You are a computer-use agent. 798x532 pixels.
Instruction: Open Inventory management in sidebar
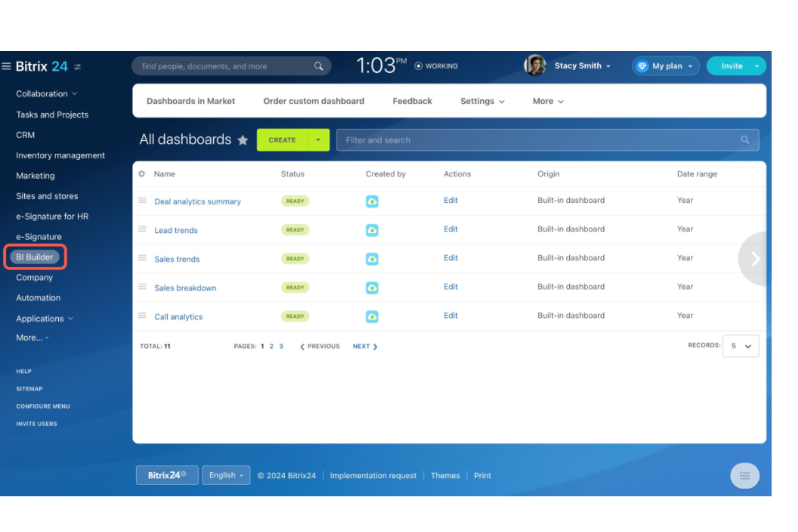(x=60, y=156)
